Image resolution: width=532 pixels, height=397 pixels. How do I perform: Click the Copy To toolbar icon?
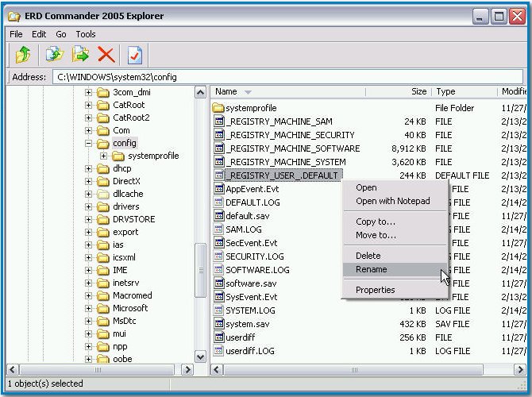tap(54, 55)
